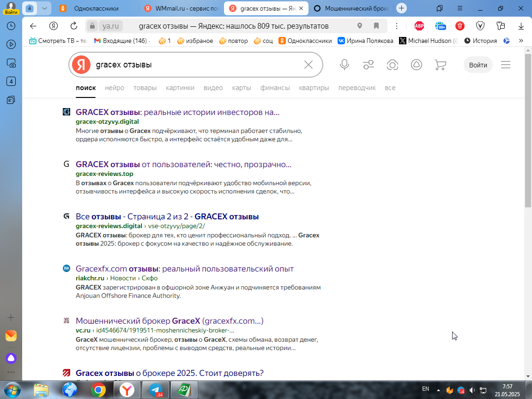This screenshot has width=532, height=399.
Task: Click site padlock security icon
Action: tap(92, 26)
